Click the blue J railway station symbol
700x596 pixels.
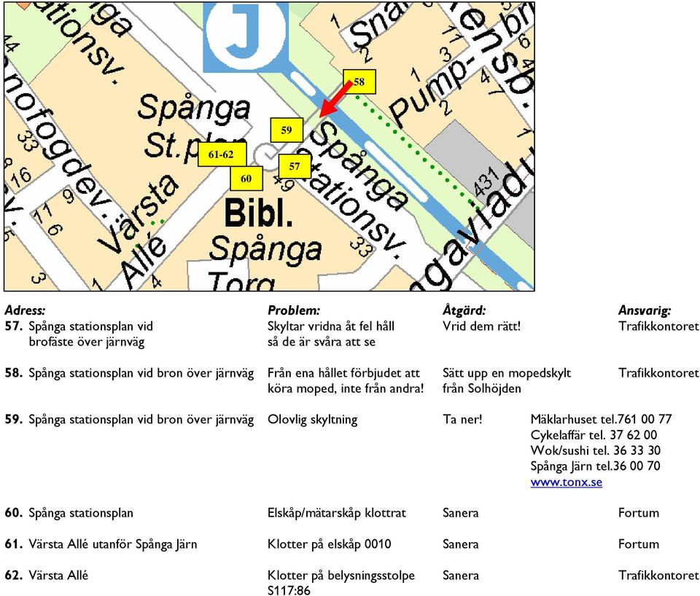coord(246,36)
